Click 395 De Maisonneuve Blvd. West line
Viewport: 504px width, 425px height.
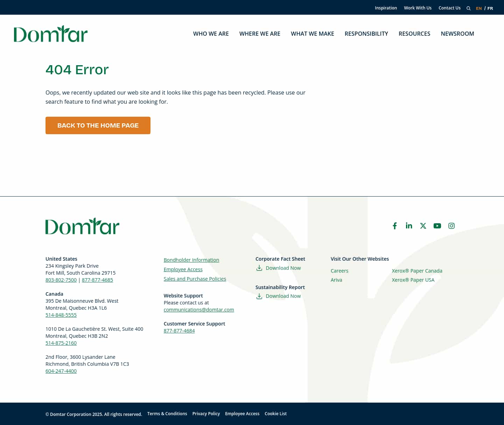click(x=82, y=301)
